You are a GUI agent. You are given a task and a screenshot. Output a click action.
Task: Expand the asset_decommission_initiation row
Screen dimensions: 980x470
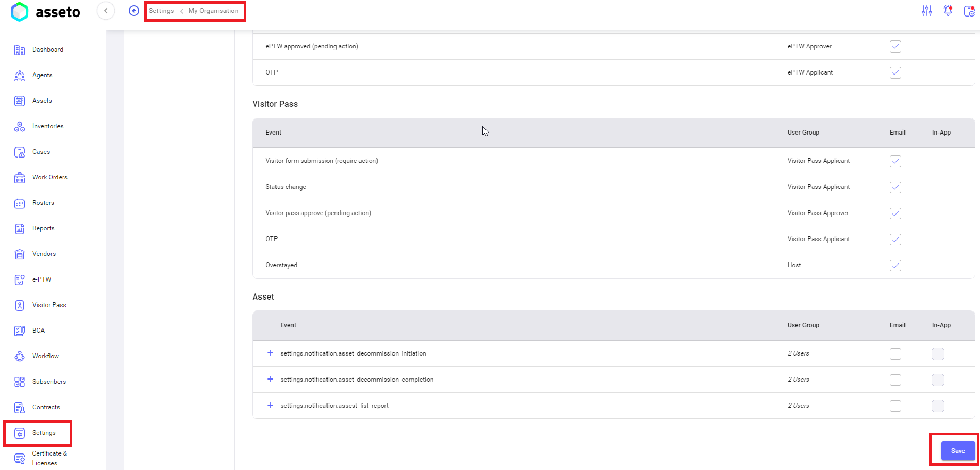270,353
